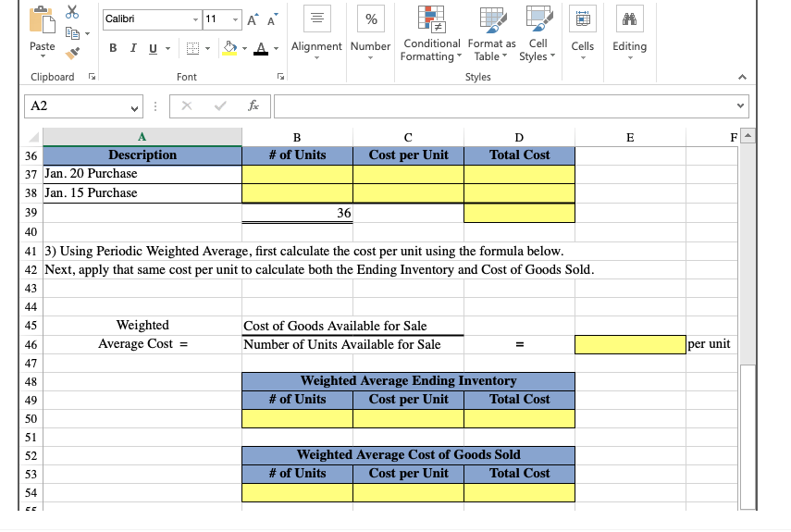Click yellow # of Units cell in row 50

297,419
